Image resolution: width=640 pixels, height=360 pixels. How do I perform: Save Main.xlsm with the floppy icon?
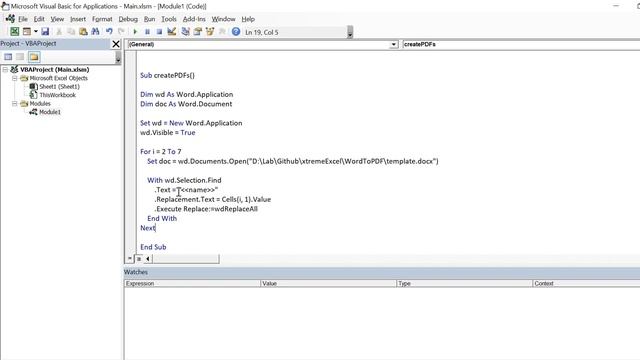[45, 31]
